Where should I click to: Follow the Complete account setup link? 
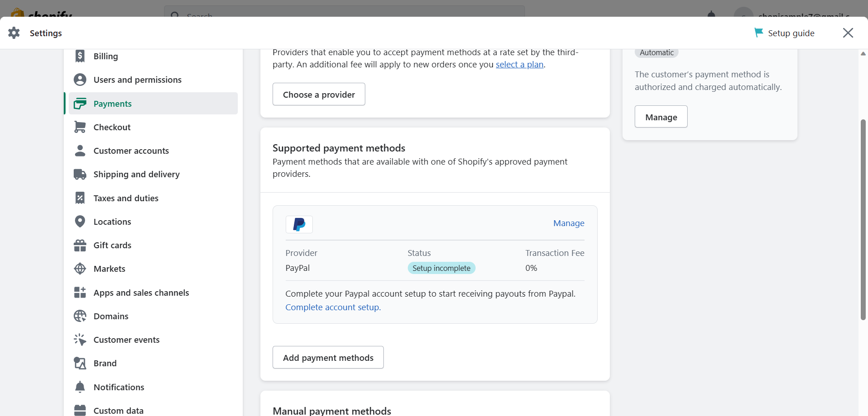click(x=333, y=307)
